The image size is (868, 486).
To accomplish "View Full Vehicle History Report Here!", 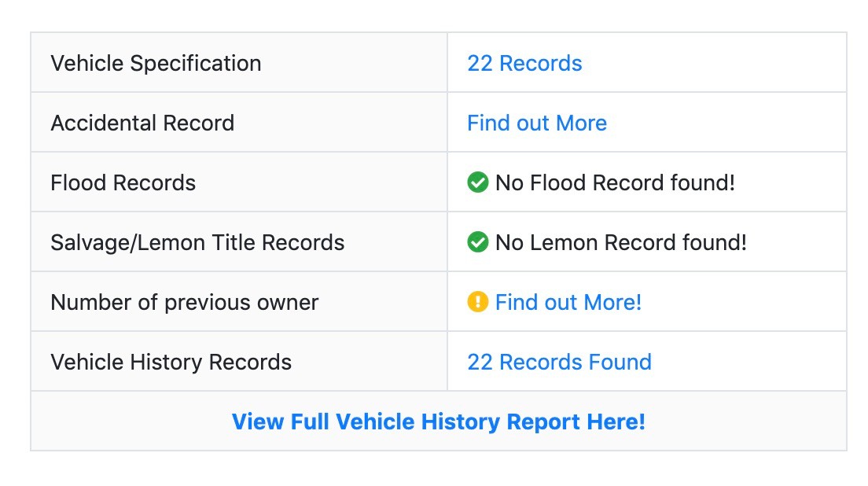I will pyautogui.click(x=438, y=422).
